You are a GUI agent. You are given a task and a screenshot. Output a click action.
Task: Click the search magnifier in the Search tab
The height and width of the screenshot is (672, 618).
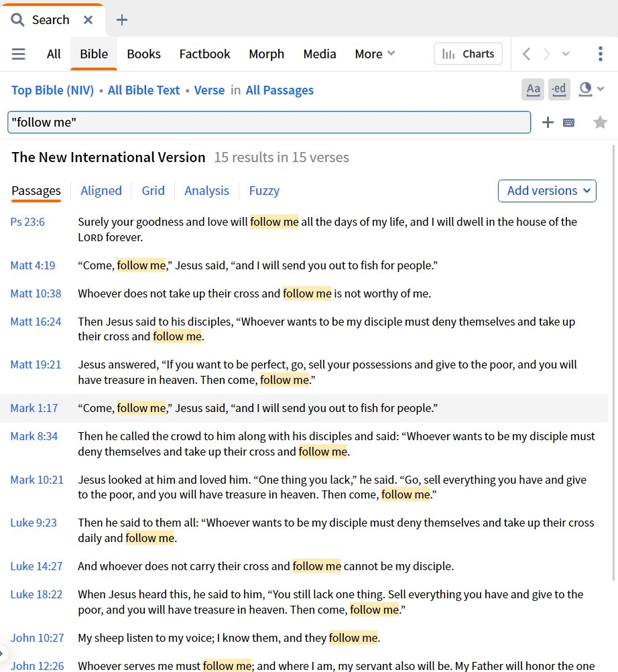[x=17, y=19]
